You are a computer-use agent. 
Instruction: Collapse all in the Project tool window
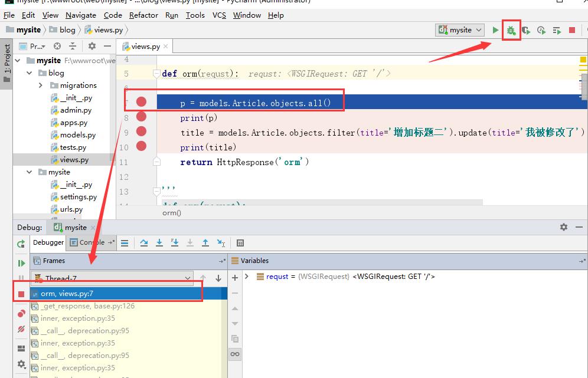(73, 46)
